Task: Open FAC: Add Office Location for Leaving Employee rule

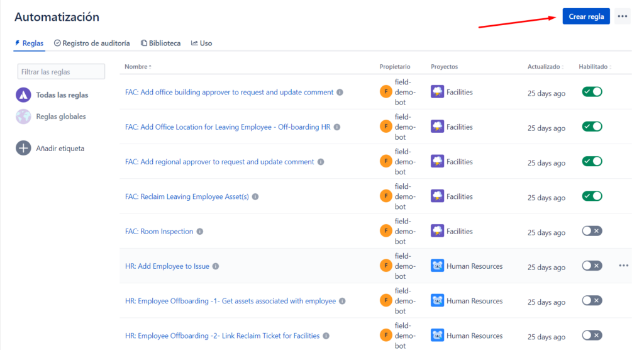Action: point(228,127)
